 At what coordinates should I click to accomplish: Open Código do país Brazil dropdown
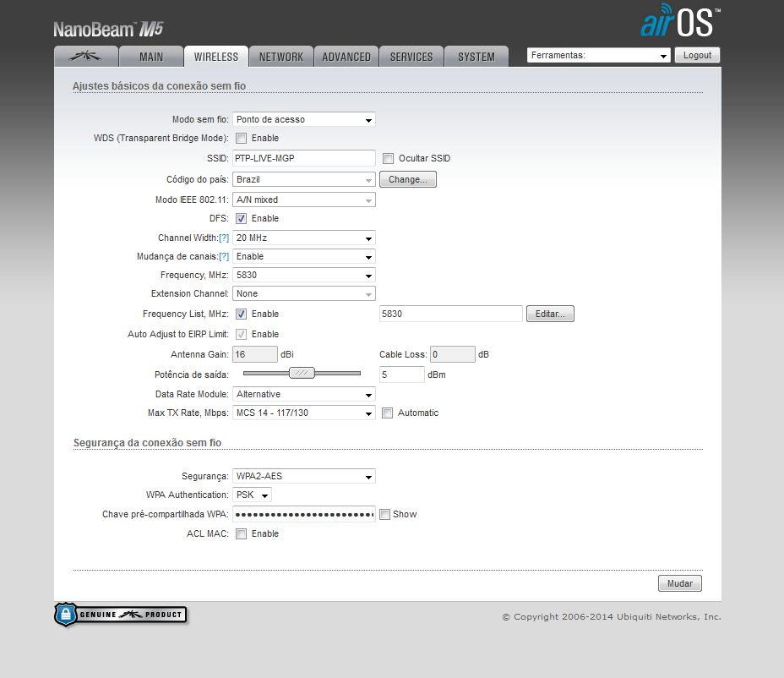point(304,179)
